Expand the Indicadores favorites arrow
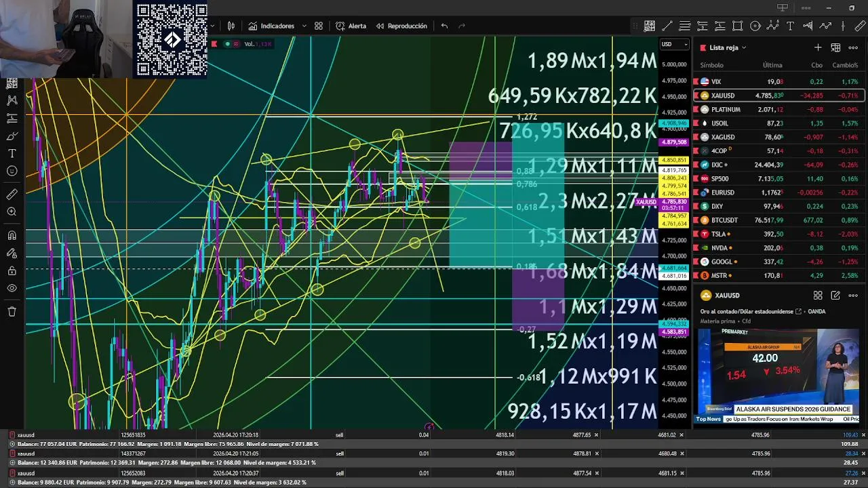 [304, 26]
